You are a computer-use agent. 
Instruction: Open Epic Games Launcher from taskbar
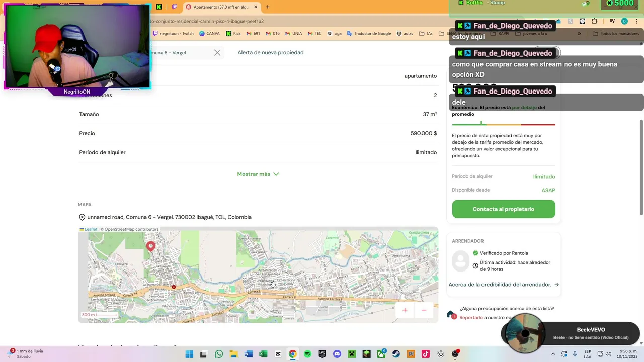(x=322, y=354)
